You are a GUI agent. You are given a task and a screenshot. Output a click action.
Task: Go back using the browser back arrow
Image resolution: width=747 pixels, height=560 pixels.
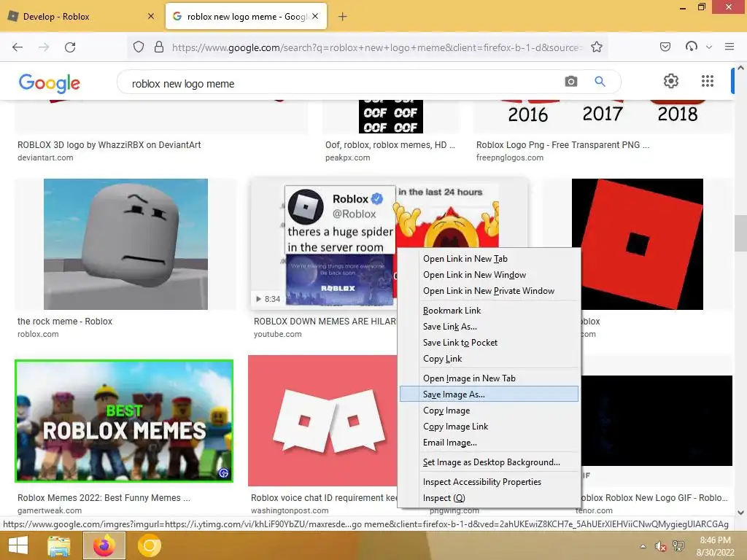[x=18, y=47]
